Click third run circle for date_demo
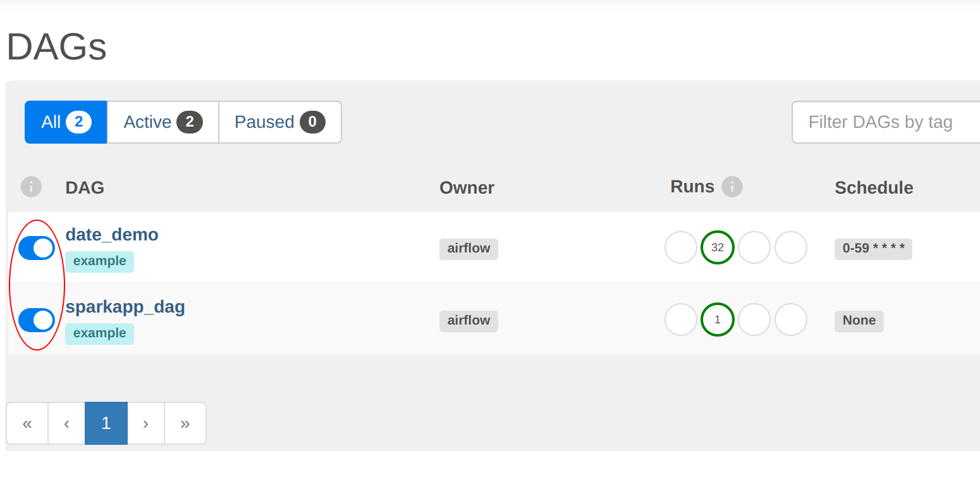This screenshot has height=491, width=980. pos(754,247)
